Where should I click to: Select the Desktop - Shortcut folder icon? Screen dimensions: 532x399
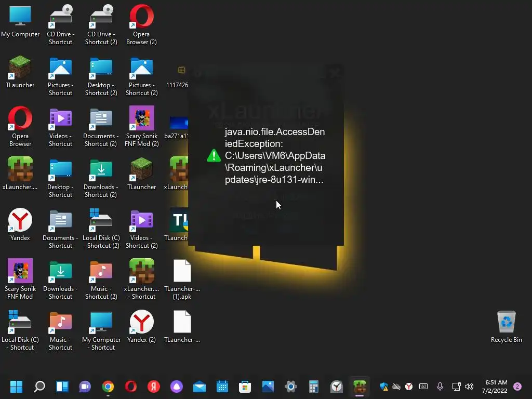[x=60, y=178]
